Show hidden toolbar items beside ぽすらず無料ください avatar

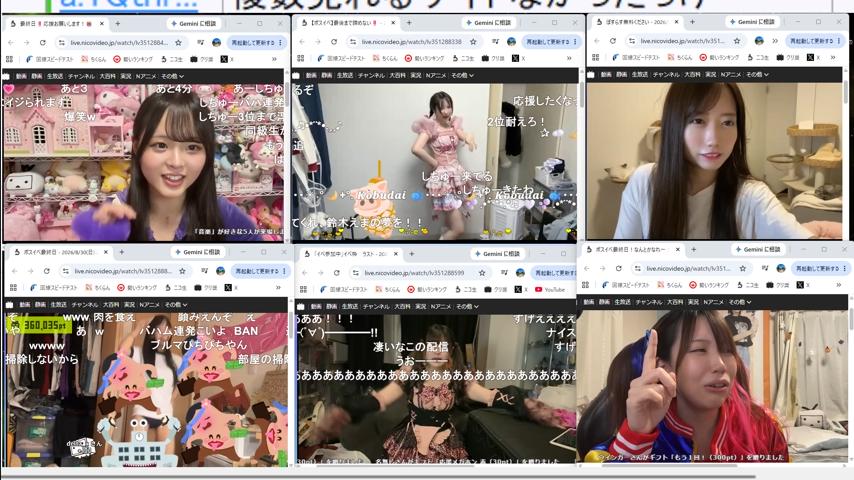[x=775, y=41]
